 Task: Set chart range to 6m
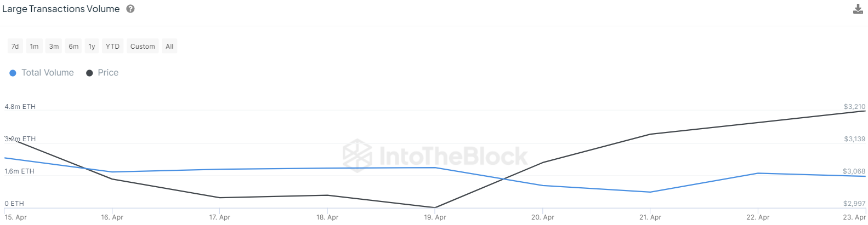[73, 47]
